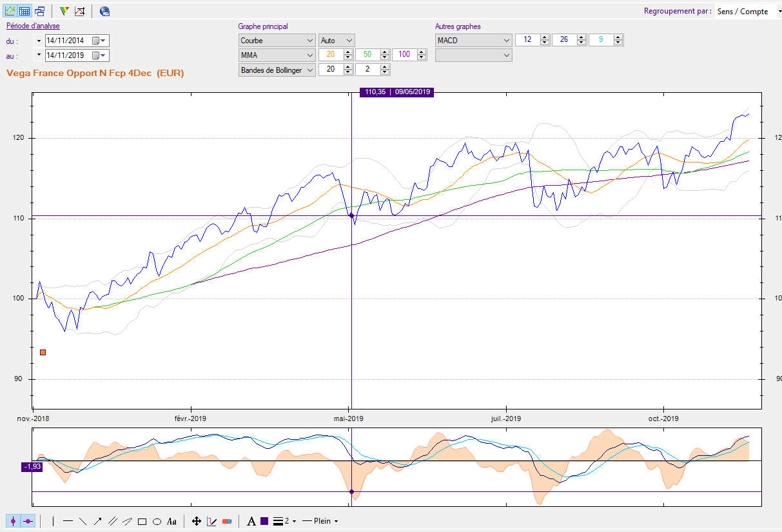The image size is (782, 532).
Task: Toggle the vertical cursor marker button
Action: coord(13,521)
